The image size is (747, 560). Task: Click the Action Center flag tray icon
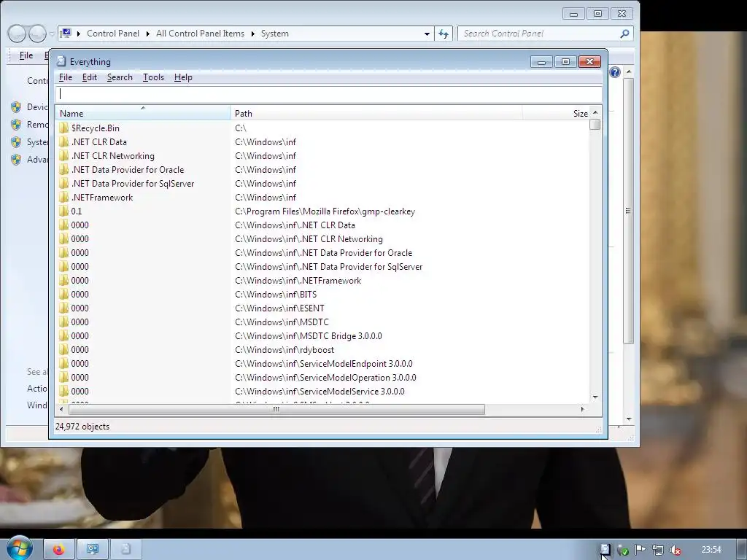(640, 550)
